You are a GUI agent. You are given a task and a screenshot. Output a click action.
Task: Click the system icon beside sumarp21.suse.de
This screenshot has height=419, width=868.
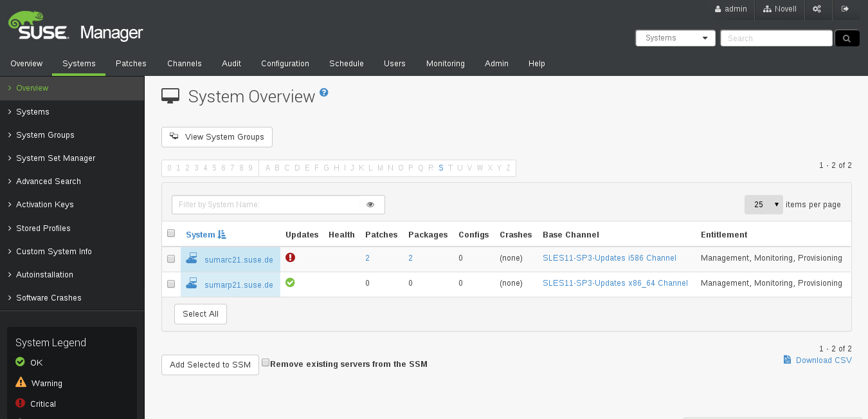pyautogui.click(x=192, y=283)
